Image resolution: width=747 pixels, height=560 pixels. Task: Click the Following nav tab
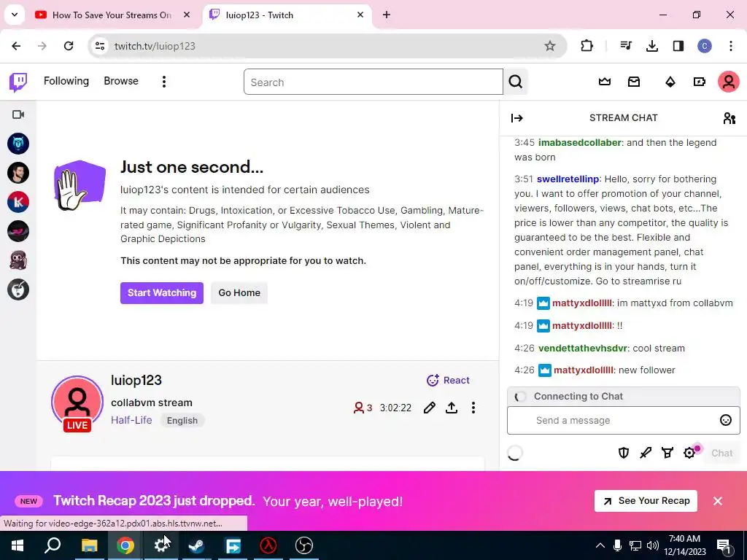pyautogui.click(x=66, y=81)
